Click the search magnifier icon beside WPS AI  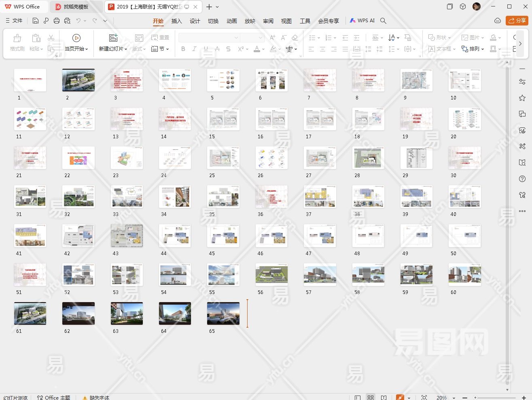point(383,21)
